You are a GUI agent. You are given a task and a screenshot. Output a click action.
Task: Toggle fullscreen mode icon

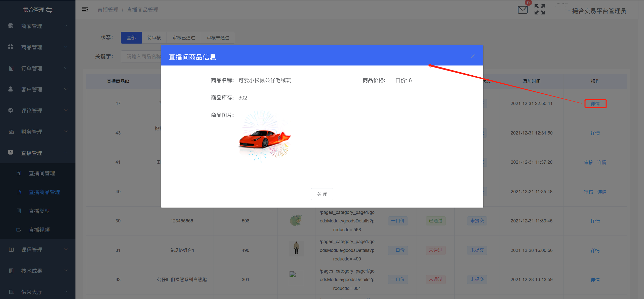539,10
